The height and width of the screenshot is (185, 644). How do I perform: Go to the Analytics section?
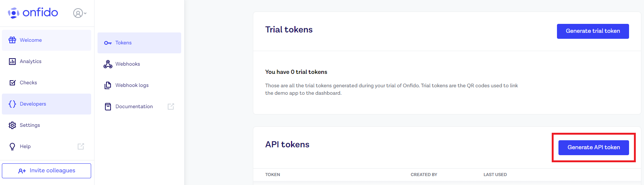pos(46,62)
